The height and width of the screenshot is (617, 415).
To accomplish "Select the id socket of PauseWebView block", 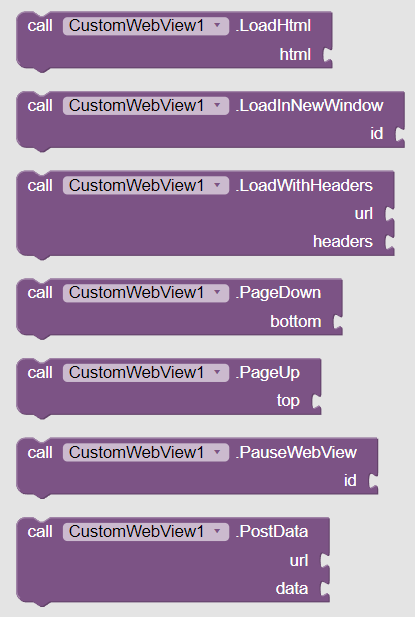I will click(x=373, y=481).
